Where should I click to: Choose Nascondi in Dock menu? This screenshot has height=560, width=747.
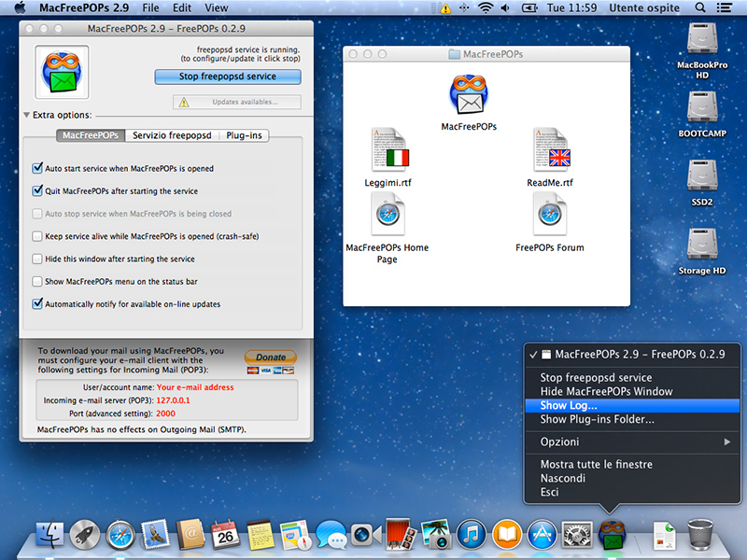click(633, 478)
